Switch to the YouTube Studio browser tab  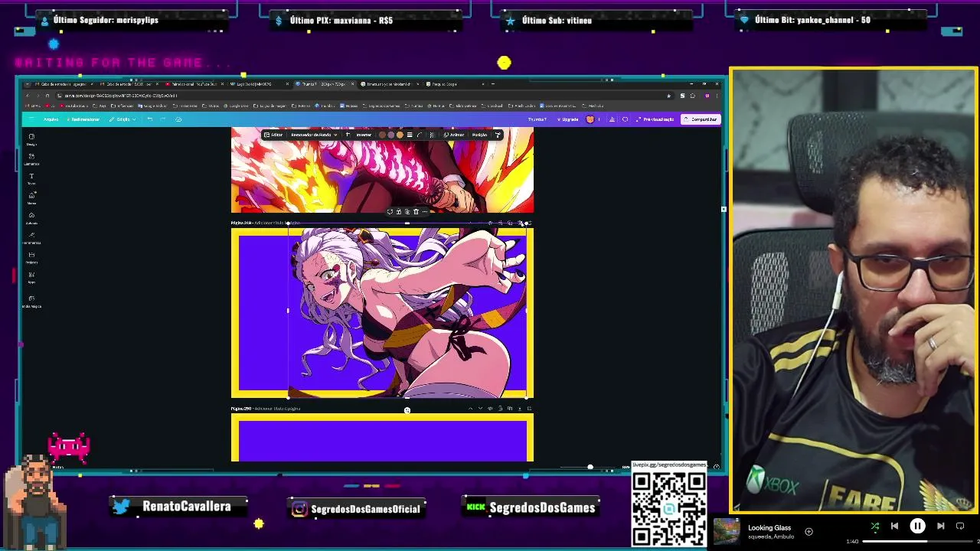(193, 84)
